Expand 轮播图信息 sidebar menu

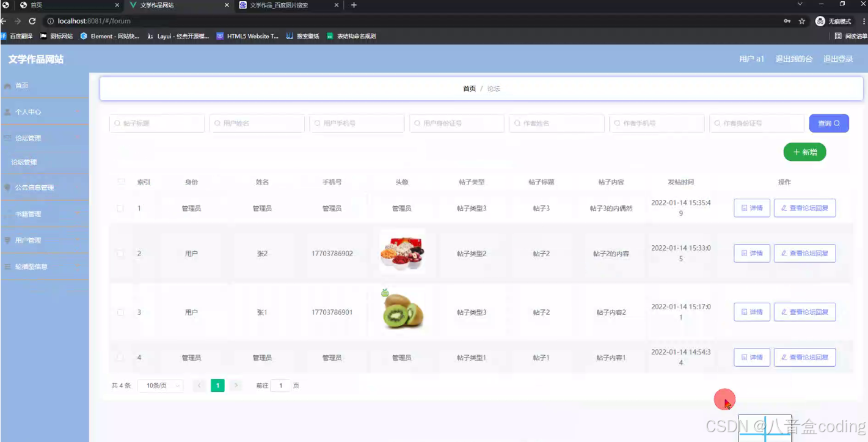44,267
